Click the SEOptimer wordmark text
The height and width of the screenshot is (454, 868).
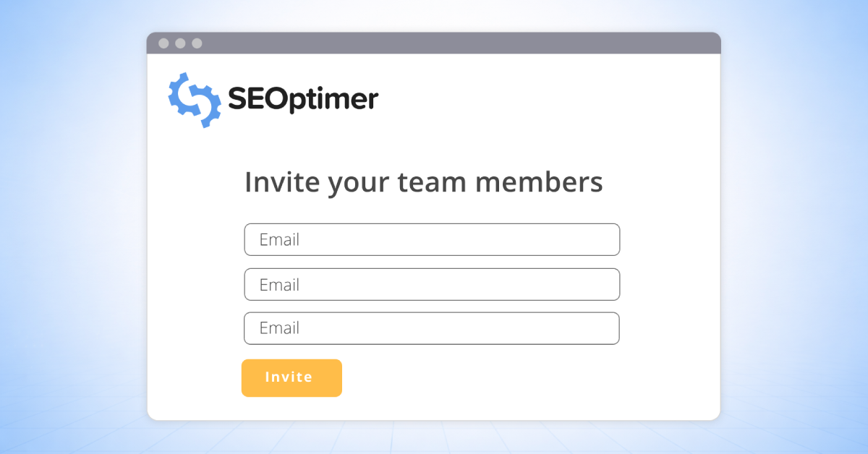tap(303, 100)
